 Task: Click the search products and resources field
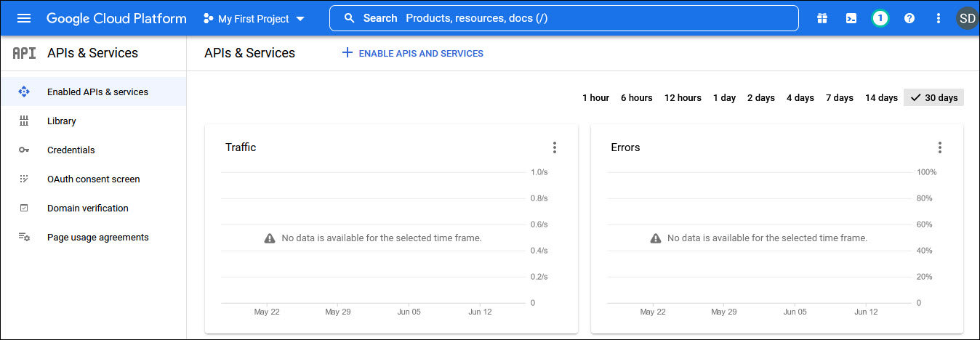563,18
